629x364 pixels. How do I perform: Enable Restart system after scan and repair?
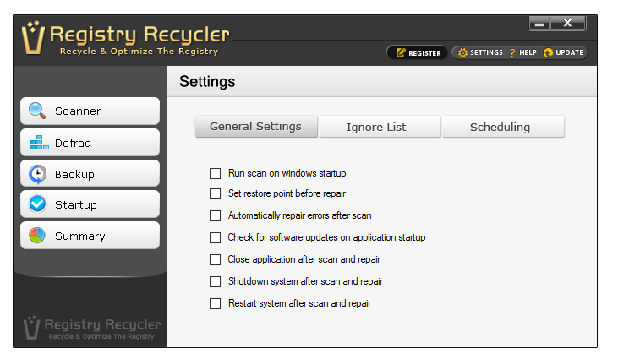216,303
